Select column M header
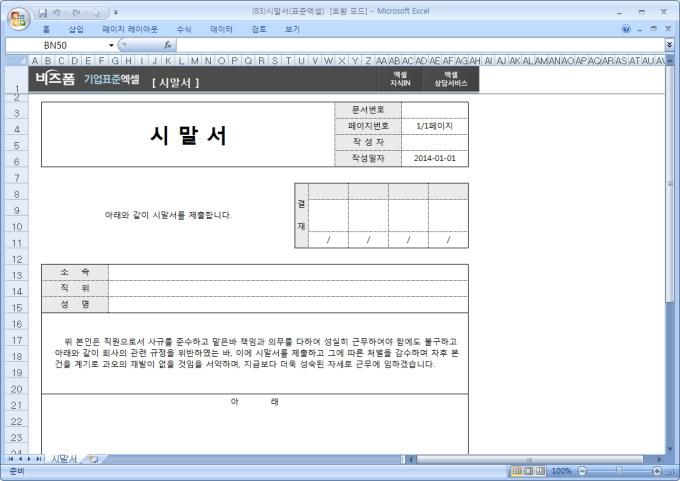 click(x=195, y=61)
